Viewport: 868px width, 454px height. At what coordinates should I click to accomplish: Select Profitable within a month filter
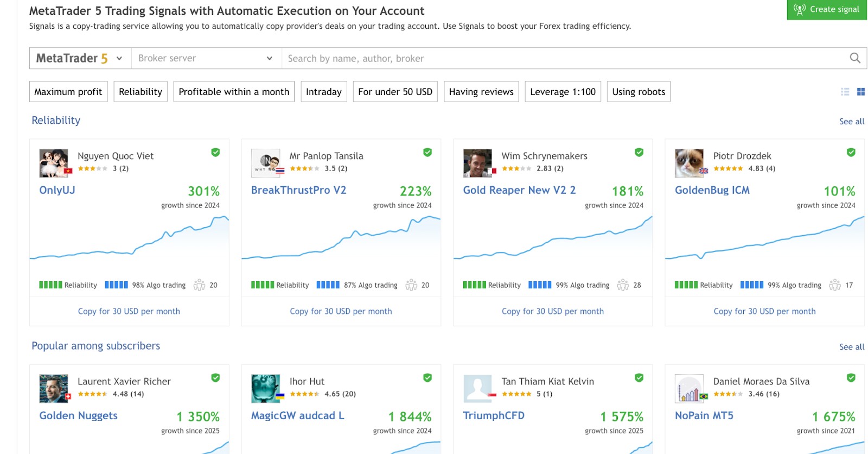[234, 92]
